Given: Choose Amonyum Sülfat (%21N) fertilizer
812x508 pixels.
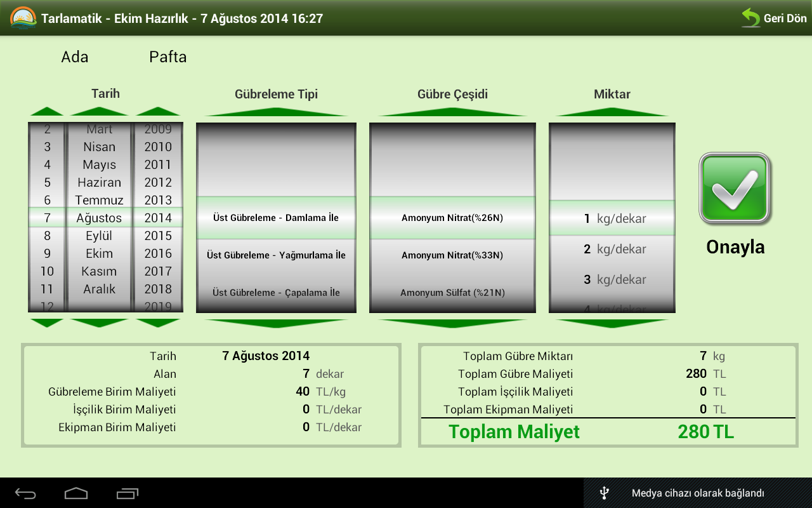Looking at the screenshot, I should click(x=452, y=293).
